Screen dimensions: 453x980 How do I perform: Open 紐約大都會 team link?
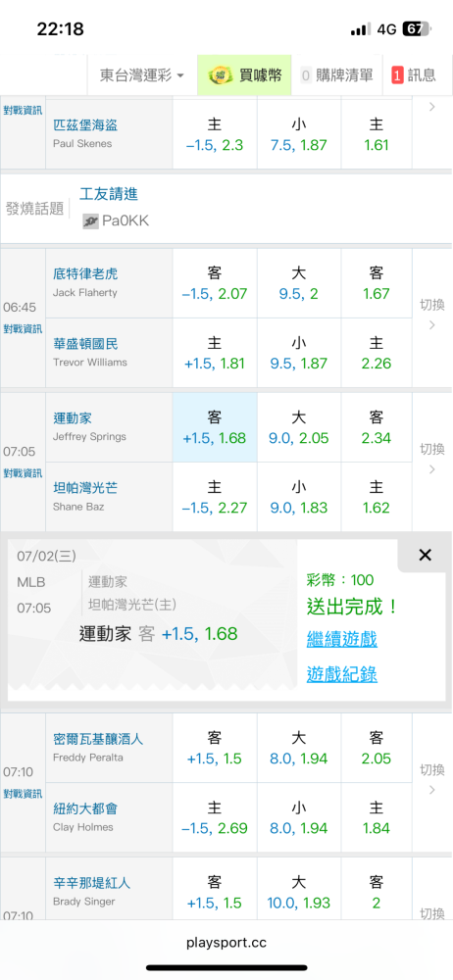pos(85,808)
